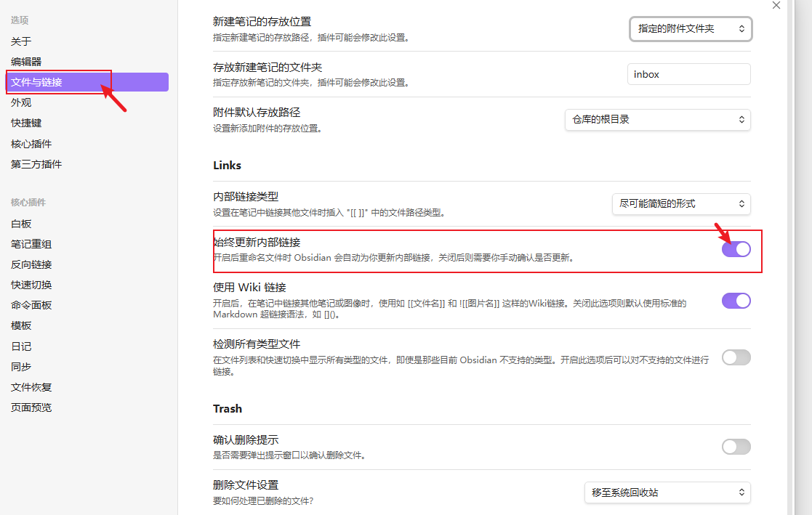Screen dimensions: 812x515
Task: Toggle 始终更新内部链接 switch
Action: point(736,249)
